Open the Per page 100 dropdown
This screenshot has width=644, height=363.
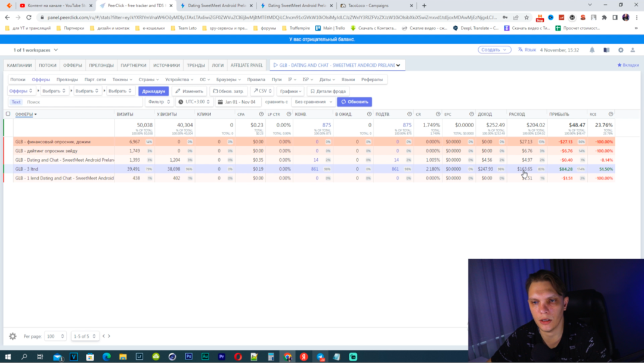tap(54, 337)
